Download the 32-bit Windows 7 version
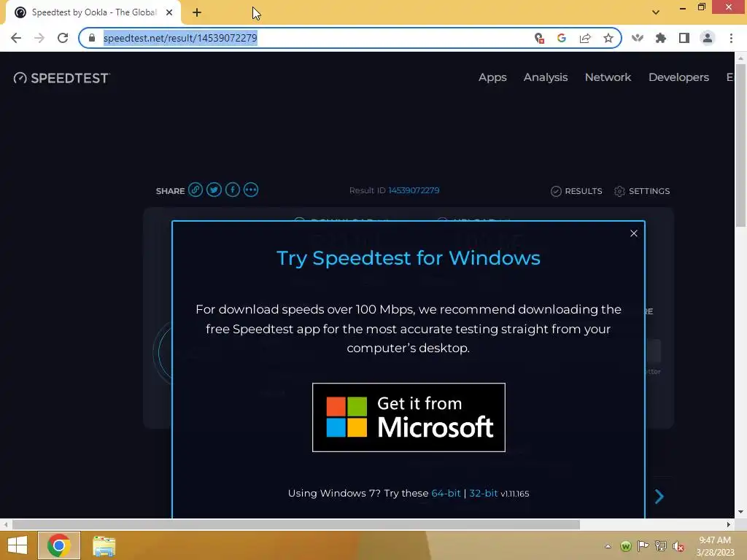This screenshot has height=560, width=747. pos(483,494)
